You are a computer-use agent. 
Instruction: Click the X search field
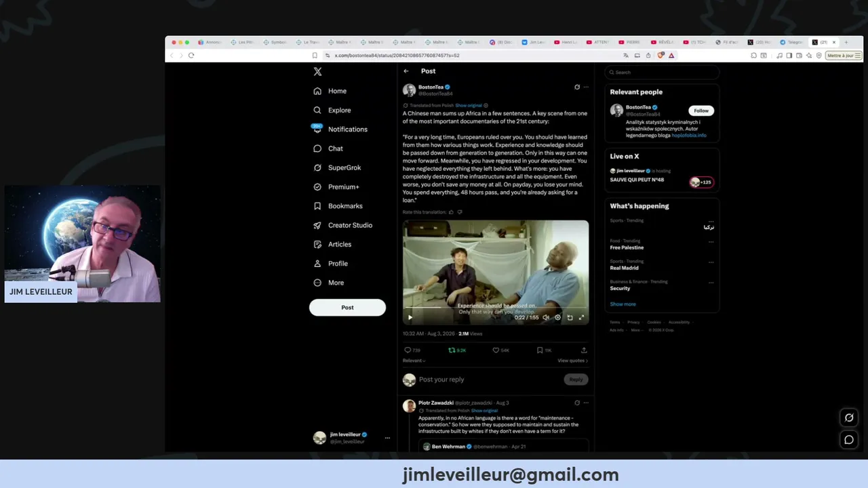662,72
